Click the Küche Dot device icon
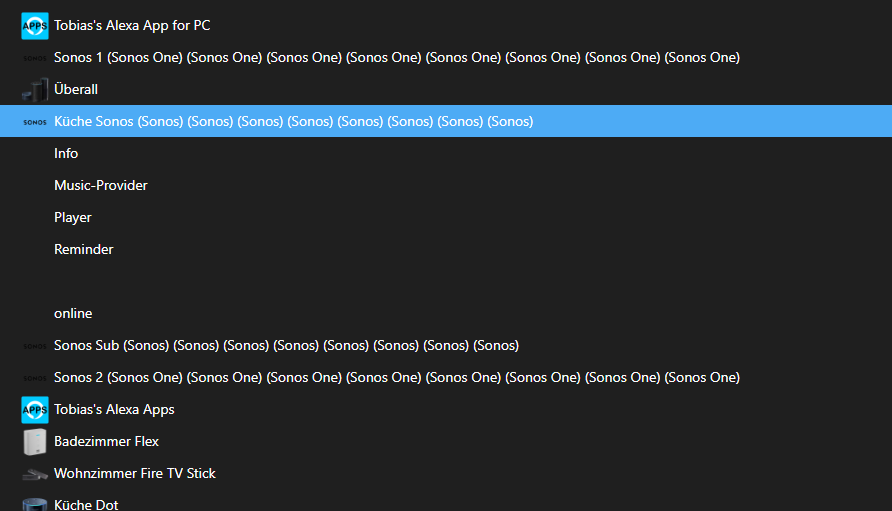Screen dimensions: 892x511 pos(35,504)
